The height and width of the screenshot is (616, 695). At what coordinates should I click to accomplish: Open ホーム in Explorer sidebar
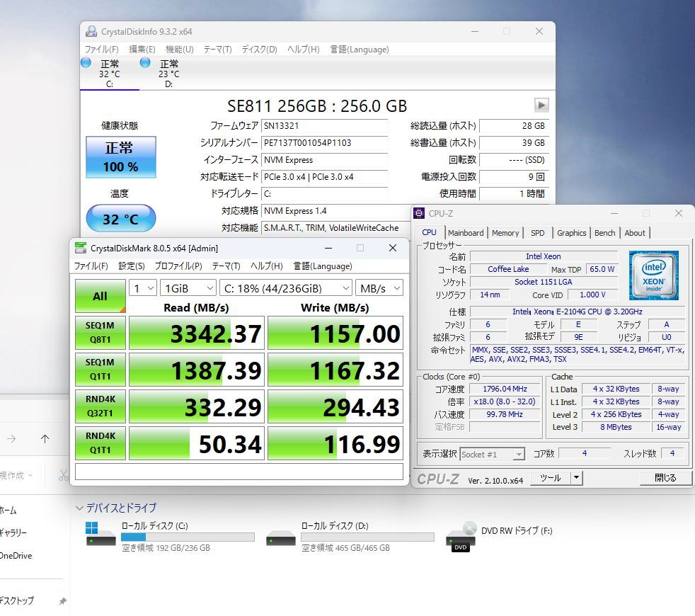pyautogui.click(x=8, y=510)
